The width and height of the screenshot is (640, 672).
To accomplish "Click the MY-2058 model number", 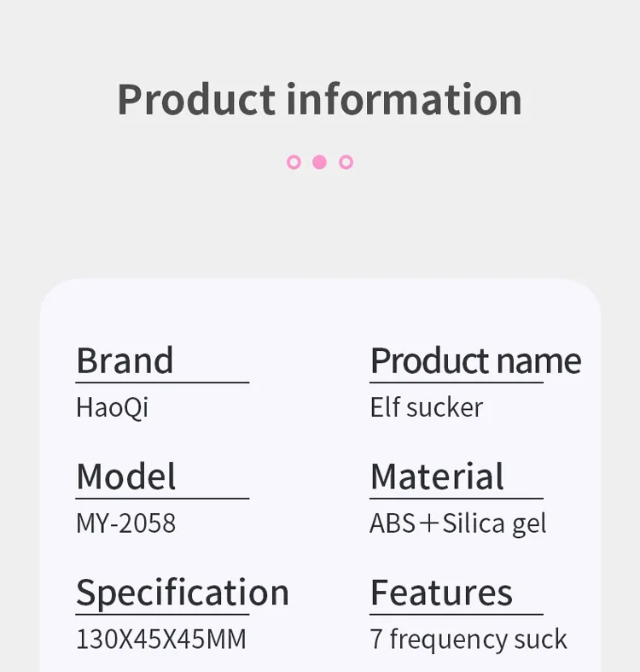I will [126, 523].
